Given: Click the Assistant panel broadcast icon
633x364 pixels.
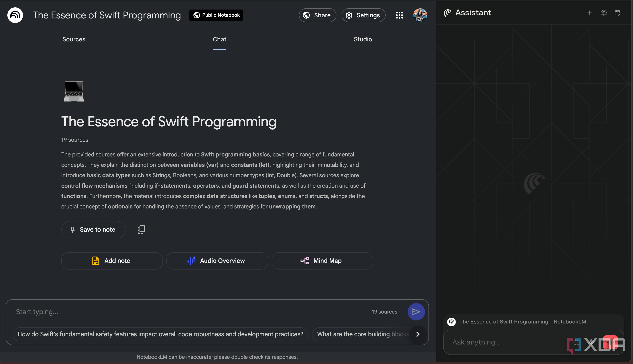Looking at the screenshot, I should click(604, 13).
